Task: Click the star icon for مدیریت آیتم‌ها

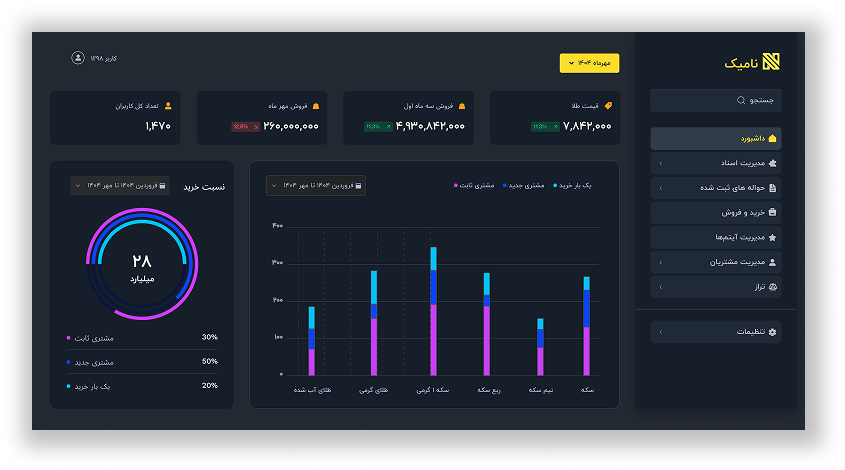Action: coord(772,237)
